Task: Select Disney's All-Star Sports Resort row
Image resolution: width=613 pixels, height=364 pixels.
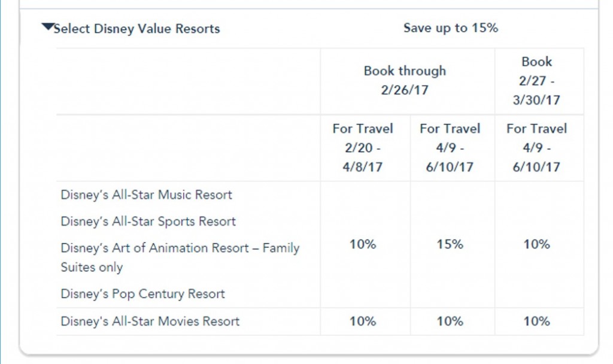Action: (x=147, y=221)
